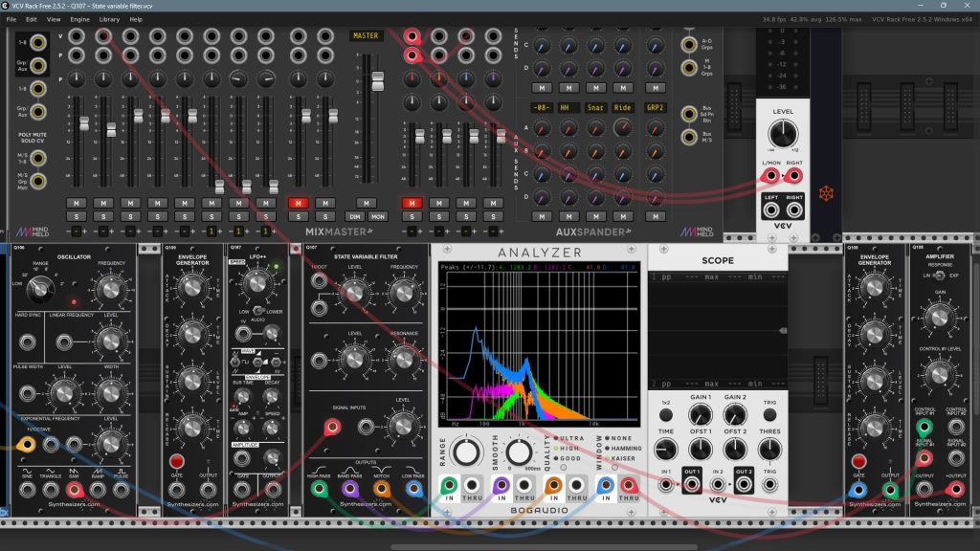The image size is (980, 551).
Task: Click the filter NOTCH output jack
Action: pos(381,489)
